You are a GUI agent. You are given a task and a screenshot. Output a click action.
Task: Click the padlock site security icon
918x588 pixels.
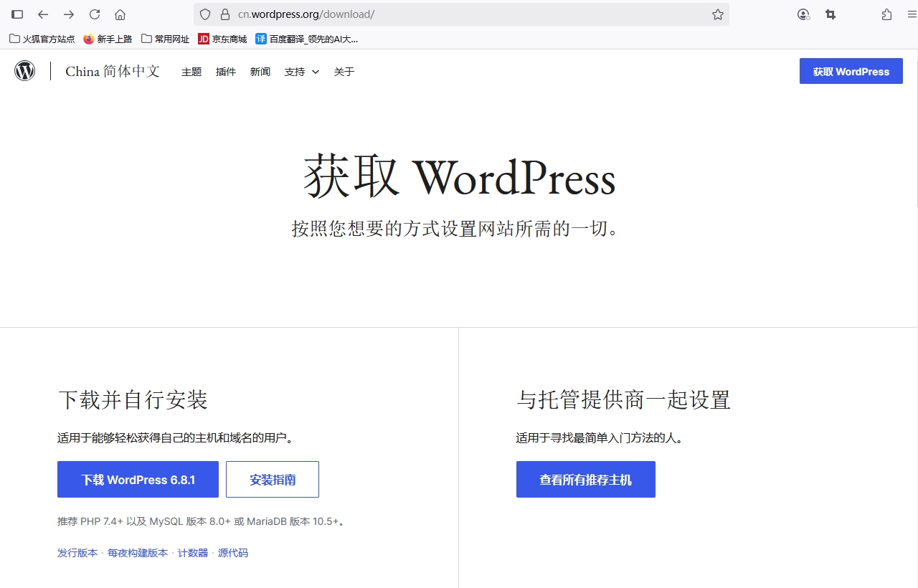click(224, 14)
